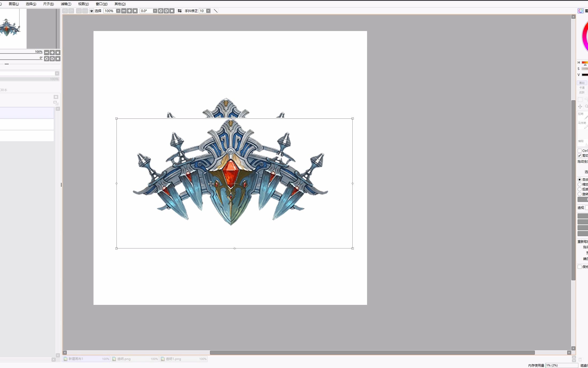Viewport: 588px width, 368px height.
Task: Click zoom in plus in top toolbar
Action: coord(129,11)
